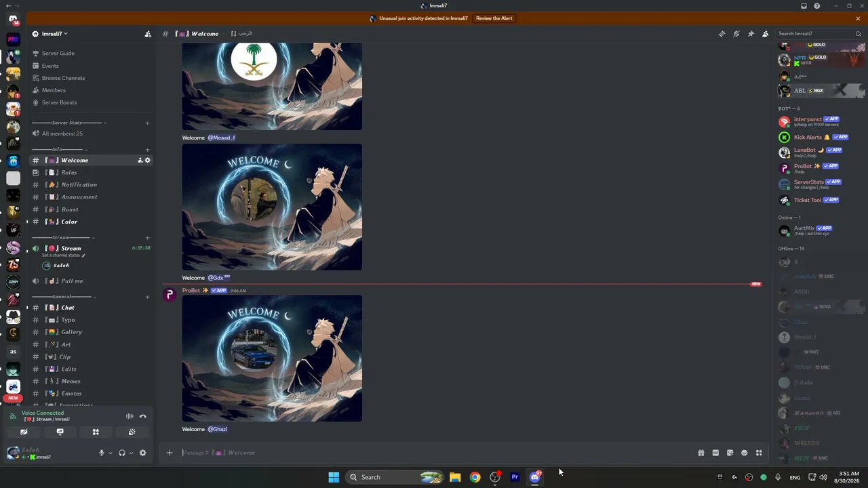Open Google Chrome from the taskbar
Viewport: 868px width, 488px height.
[x=475, y=477]
